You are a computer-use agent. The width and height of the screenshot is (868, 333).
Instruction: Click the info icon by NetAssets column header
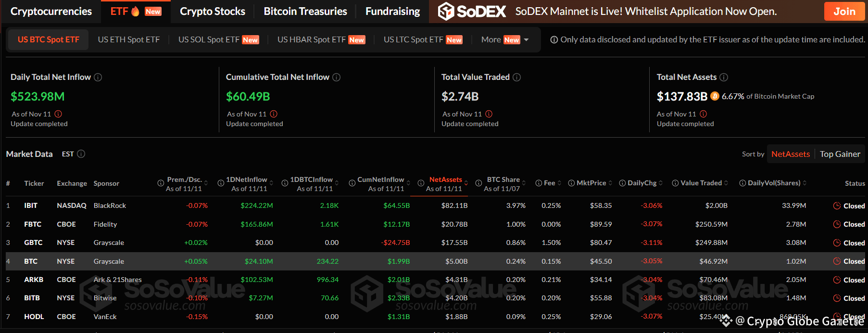coord(421,183)
